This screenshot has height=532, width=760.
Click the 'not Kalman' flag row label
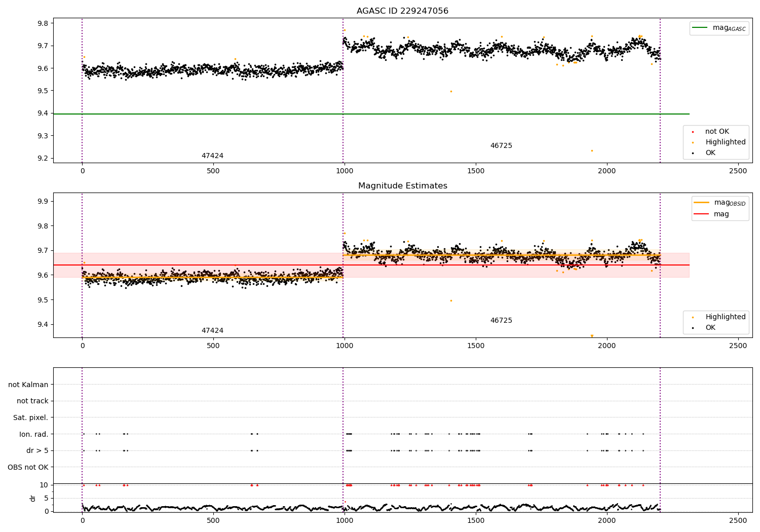(28, 385)
